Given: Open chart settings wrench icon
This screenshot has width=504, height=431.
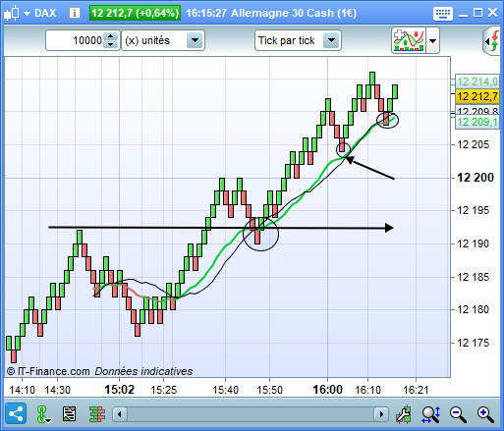Looking at the screenshot, I should 404,414.
